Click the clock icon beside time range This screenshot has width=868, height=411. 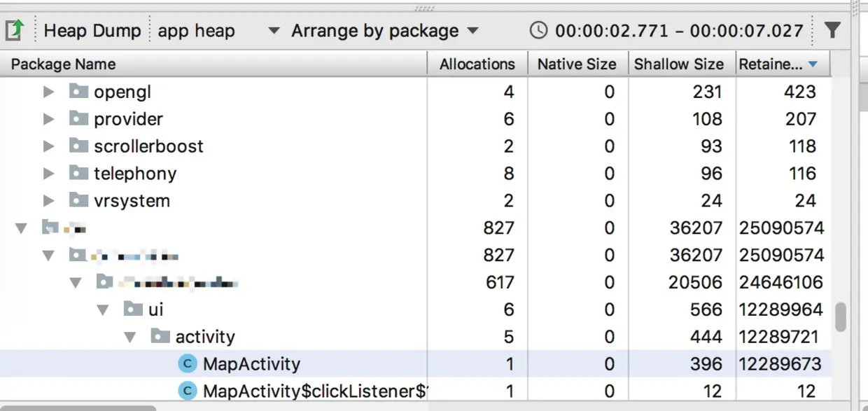click(538, 31)
